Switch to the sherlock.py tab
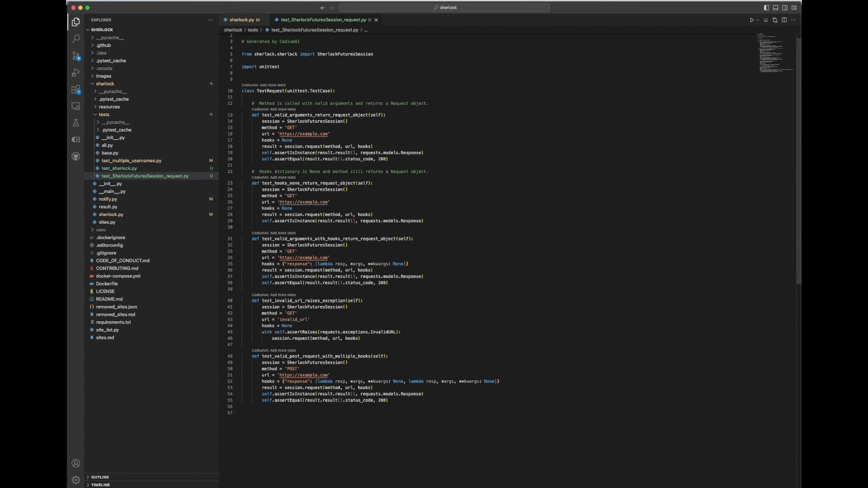868x488 pixels. click(x=241, y=20)
